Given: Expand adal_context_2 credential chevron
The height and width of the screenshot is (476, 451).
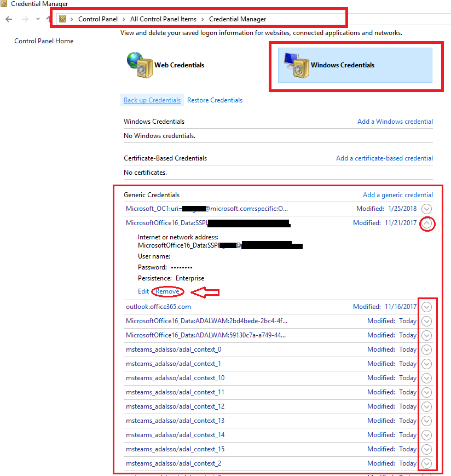Looking at the screenshot, I should coord(426,464).
